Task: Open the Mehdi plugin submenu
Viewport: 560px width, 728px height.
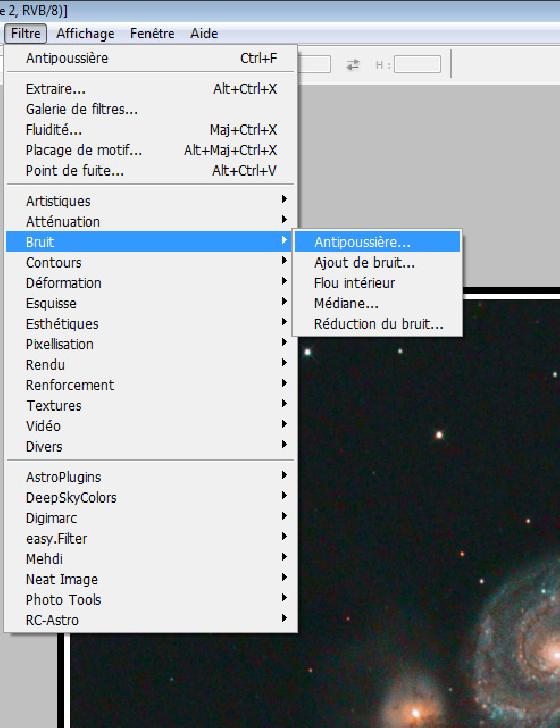Action: [x=151, y=559]
